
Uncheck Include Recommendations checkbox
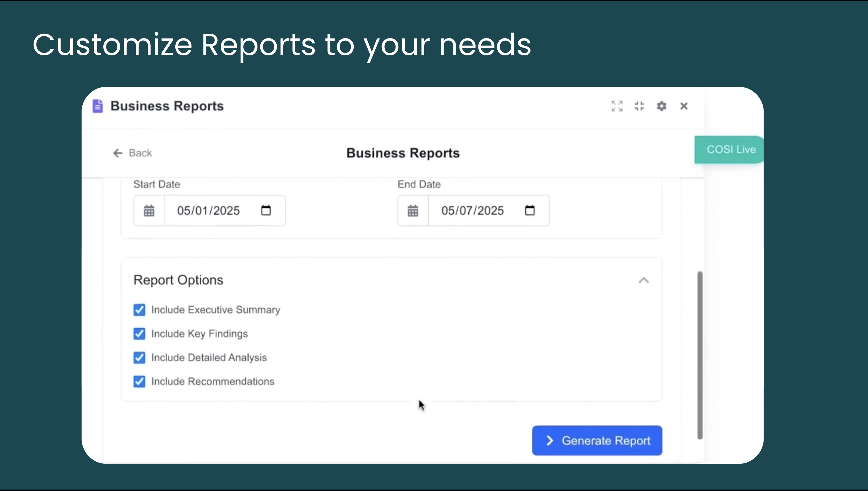(139, 381)
